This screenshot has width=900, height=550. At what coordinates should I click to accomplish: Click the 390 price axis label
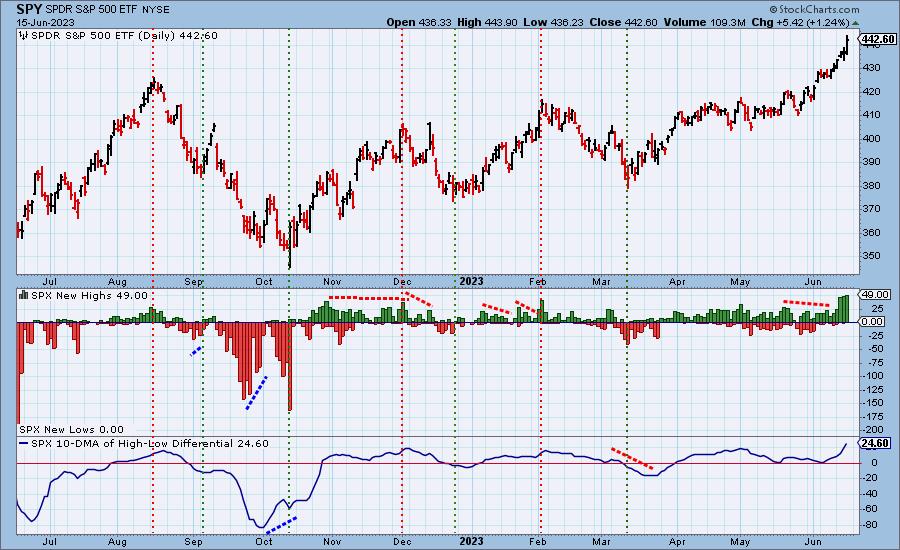click(x=871, y=162)
